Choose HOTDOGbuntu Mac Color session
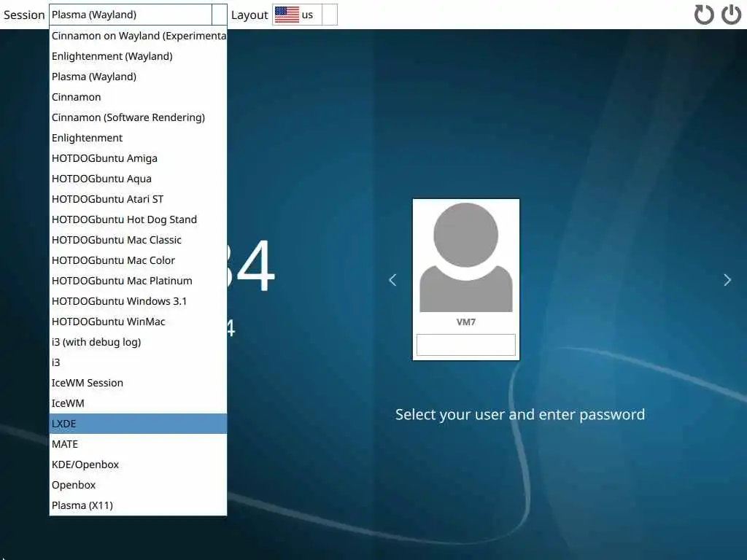The width and height of the screenshot is (747, 560). pos(138,260)
